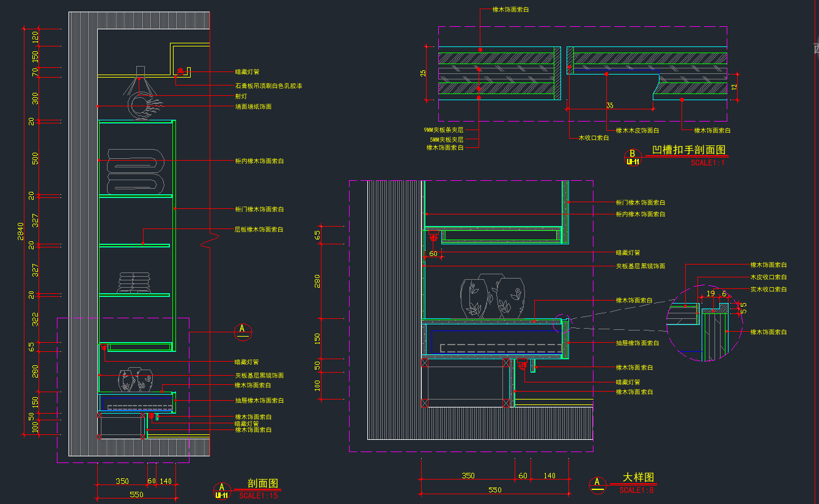Select the section B tag beside 凹槽扣手剖面图
Image resolution: width=819 pixels, height=504 pixels.
pos(632,157)
